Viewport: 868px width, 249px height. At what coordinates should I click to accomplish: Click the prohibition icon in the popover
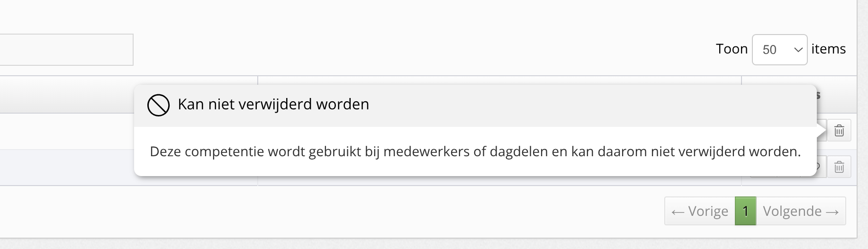click(158, 105)
